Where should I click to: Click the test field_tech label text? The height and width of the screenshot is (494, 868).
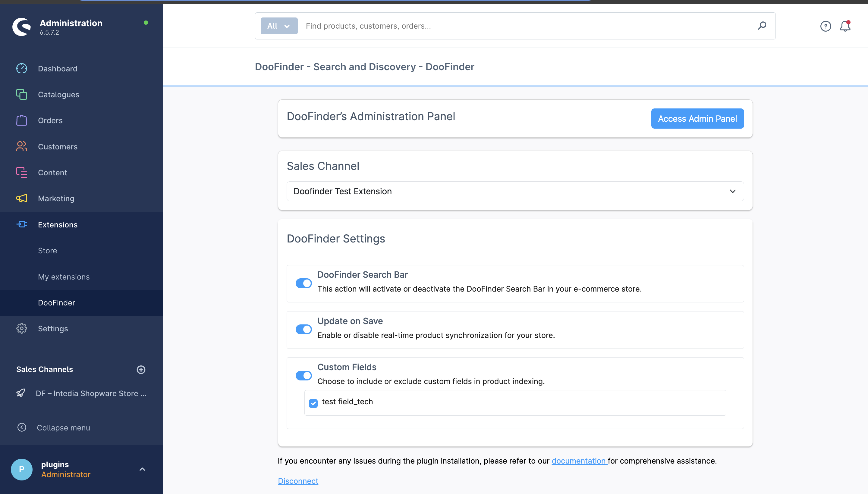coord(347,401)
